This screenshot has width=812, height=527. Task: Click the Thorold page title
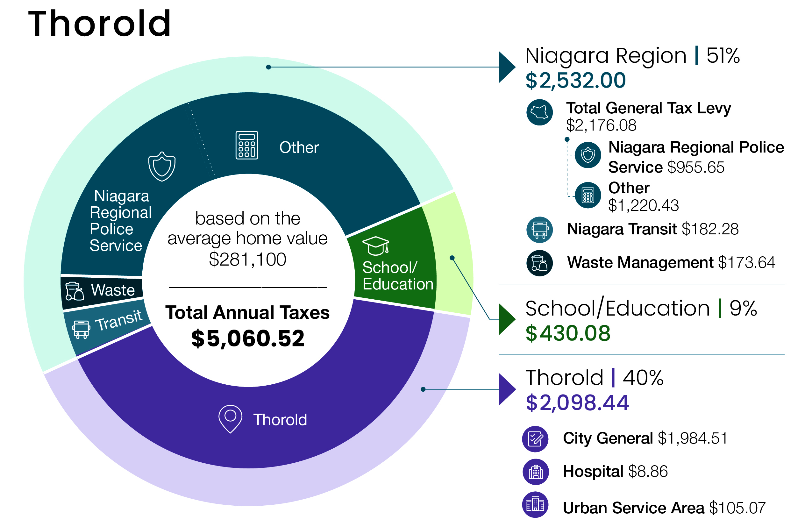click(x=100, y=24)
